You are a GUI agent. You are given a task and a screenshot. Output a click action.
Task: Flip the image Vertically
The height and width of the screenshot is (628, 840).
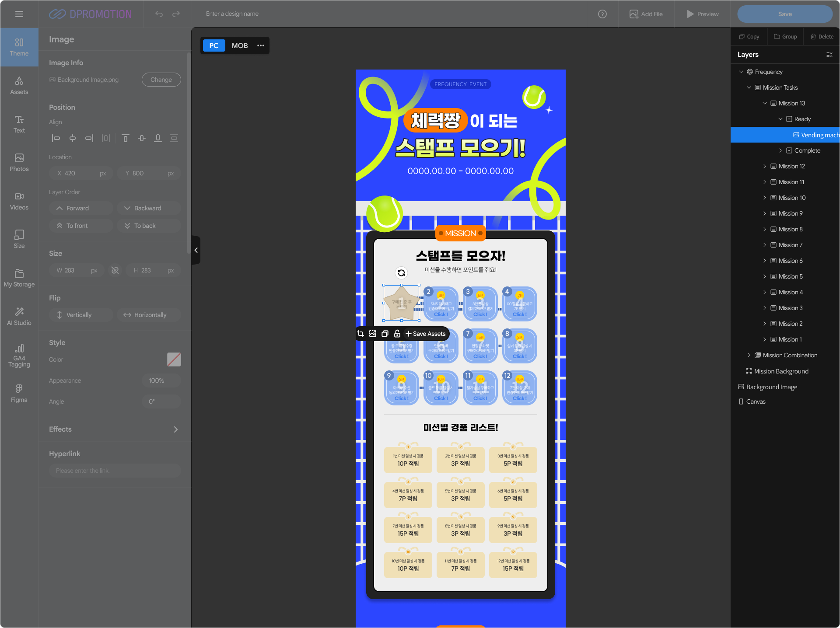click(81, 315)
